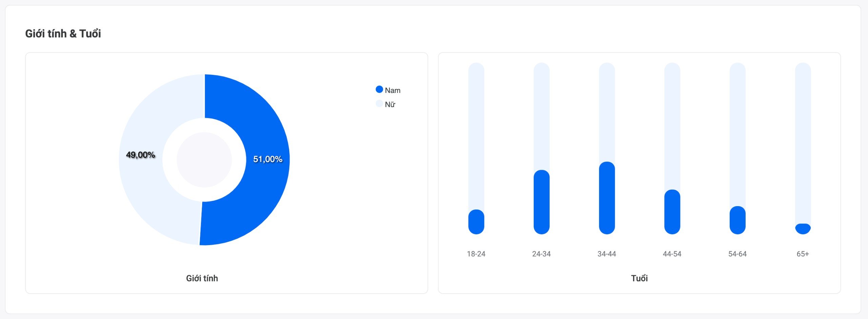
Task: Select the 51,00% label on the donut
Action: (268, 159)
